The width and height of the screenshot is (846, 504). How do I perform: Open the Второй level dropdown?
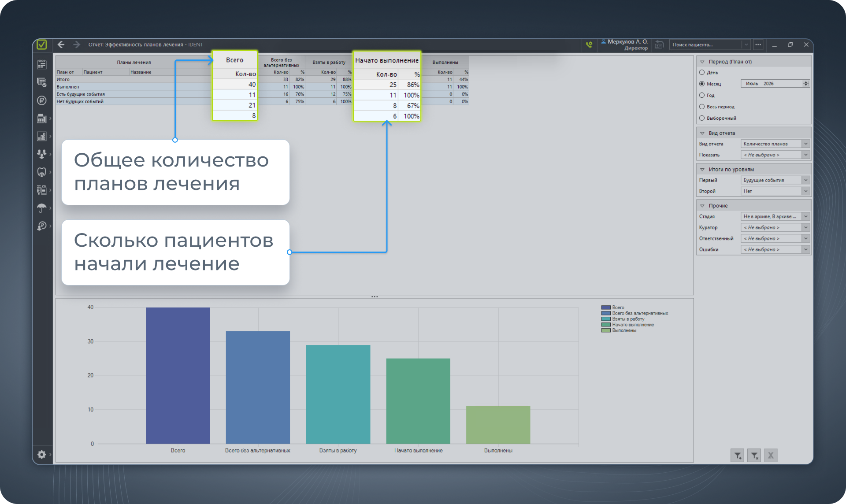pyautogui.click(x=775, y=191)
